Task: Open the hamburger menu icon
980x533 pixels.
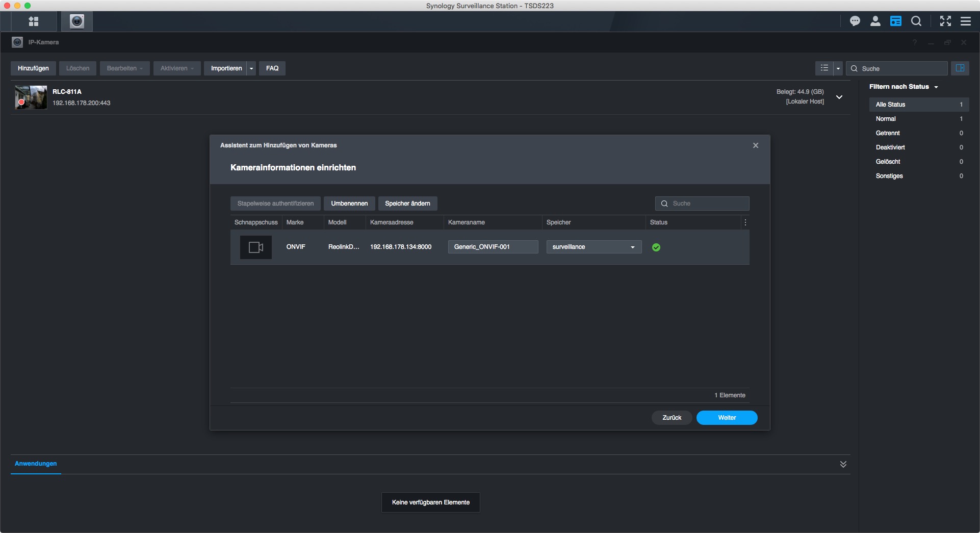Action: [966, 21]
